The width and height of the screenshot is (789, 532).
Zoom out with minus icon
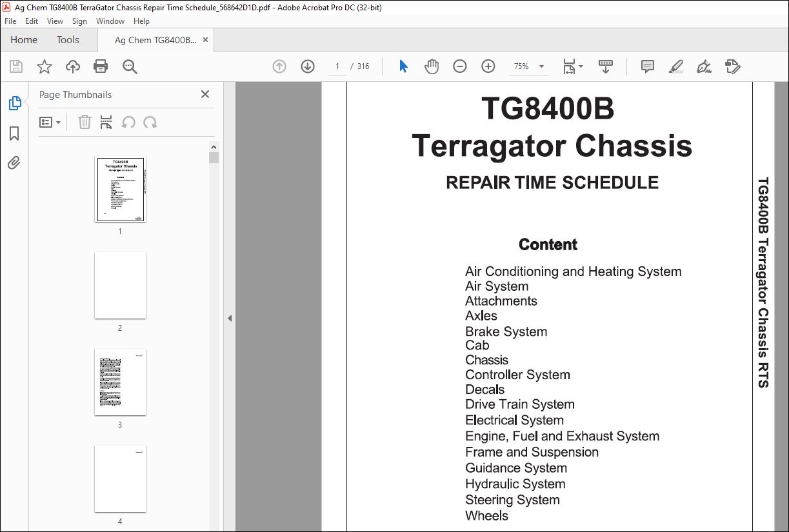point(460,66)
